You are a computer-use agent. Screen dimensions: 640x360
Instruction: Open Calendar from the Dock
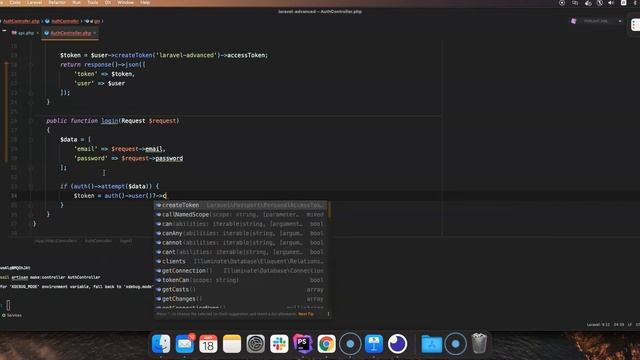(208, 344)
